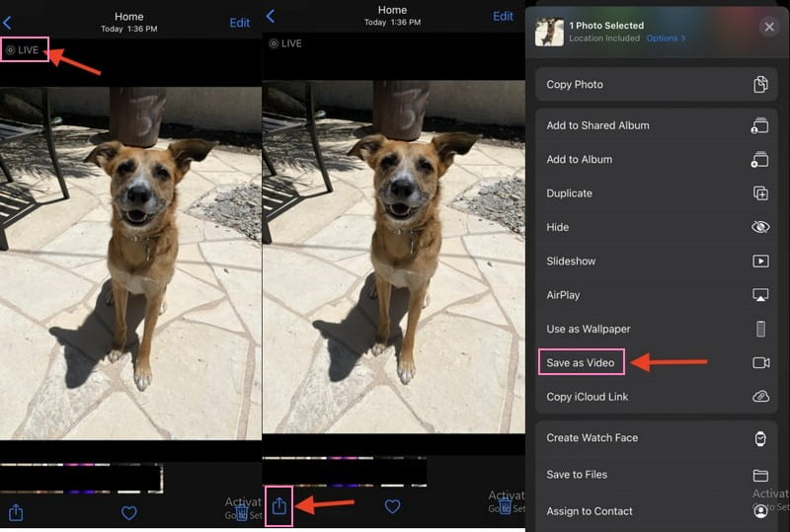The height and width of the screenshot is (532, 790).
Task: Expand Options next to Location Included
Action: point(666,38)
